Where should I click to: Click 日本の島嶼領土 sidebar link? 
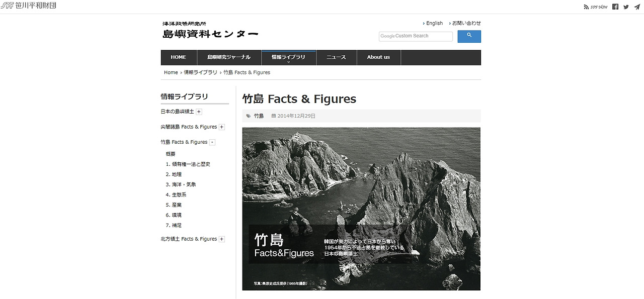coord(177,112)
